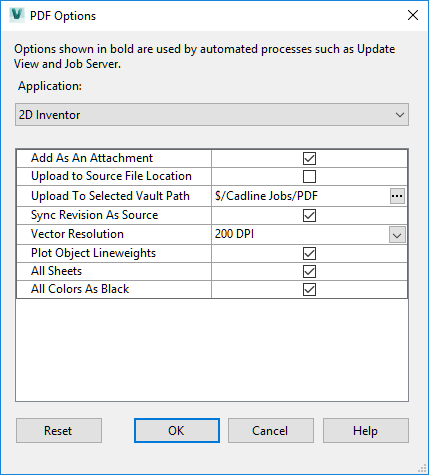Select the Upload to Source File Location label
The image size is (429, 475).
click(111, 176)
